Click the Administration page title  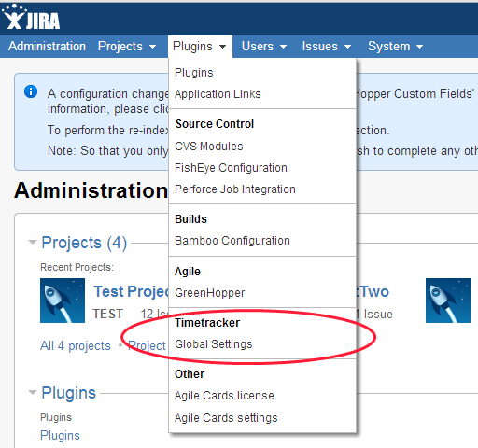[x=91, y=190]
